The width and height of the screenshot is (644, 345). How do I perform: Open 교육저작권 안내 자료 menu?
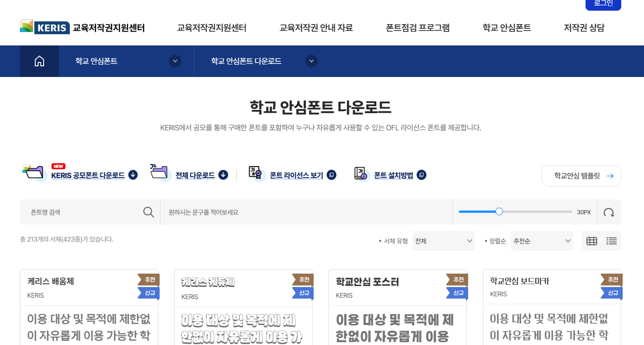coord(316,28)
